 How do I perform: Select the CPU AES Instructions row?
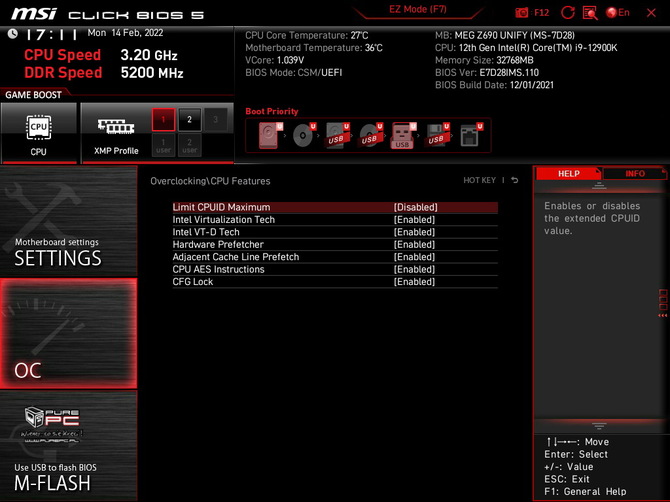(335, 269)
